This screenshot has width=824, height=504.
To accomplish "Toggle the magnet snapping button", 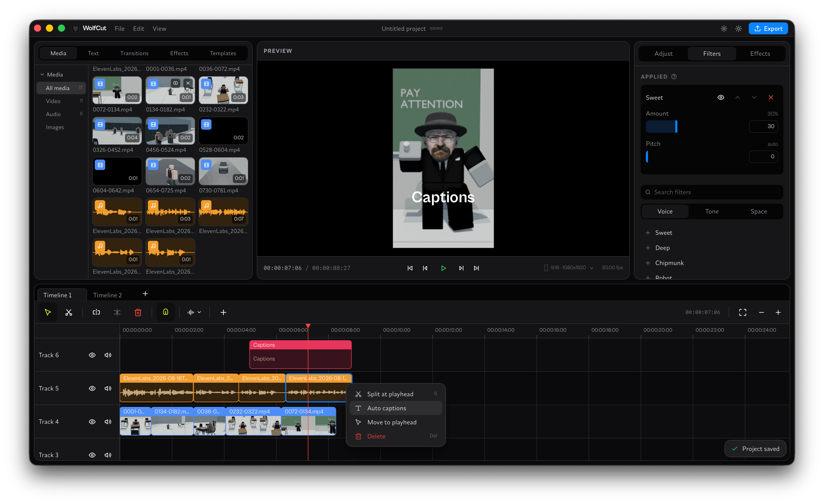I will click(166, 312).
